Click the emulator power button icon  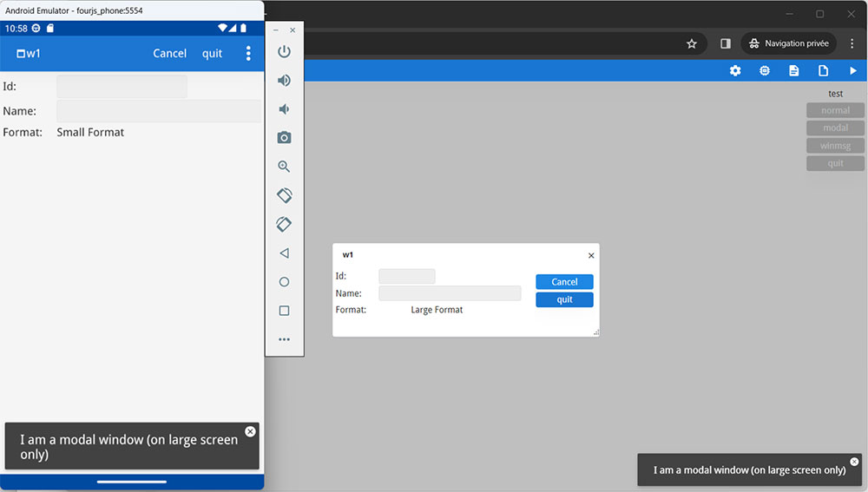tap(284, 51)
